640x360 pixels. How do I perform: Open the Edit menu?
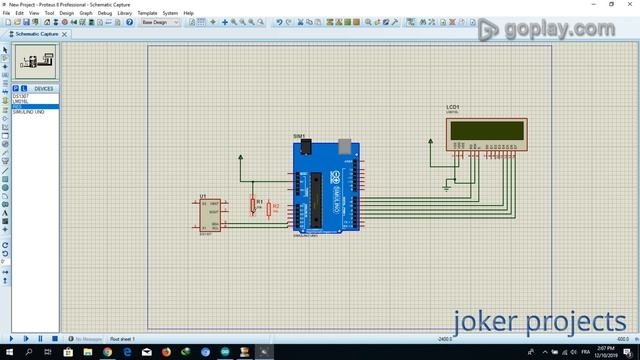click(x=19, y=13)
